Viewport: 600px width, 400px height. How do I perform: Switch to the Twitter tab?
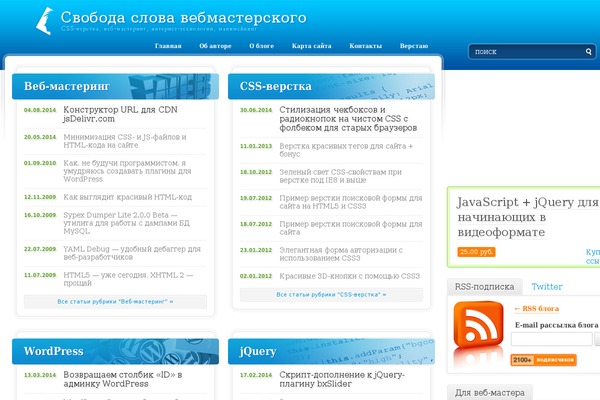[547, 287]
